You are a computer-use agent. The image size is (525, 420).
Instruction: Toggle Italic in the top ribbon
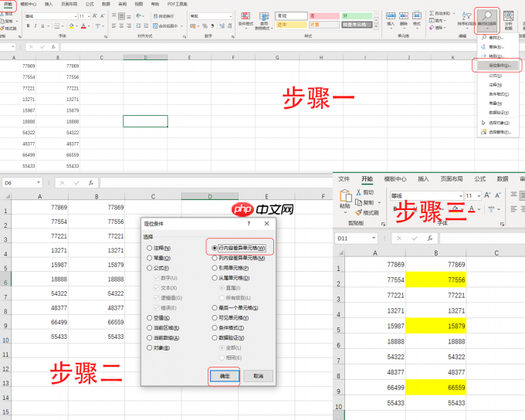[x=36, y=25]
